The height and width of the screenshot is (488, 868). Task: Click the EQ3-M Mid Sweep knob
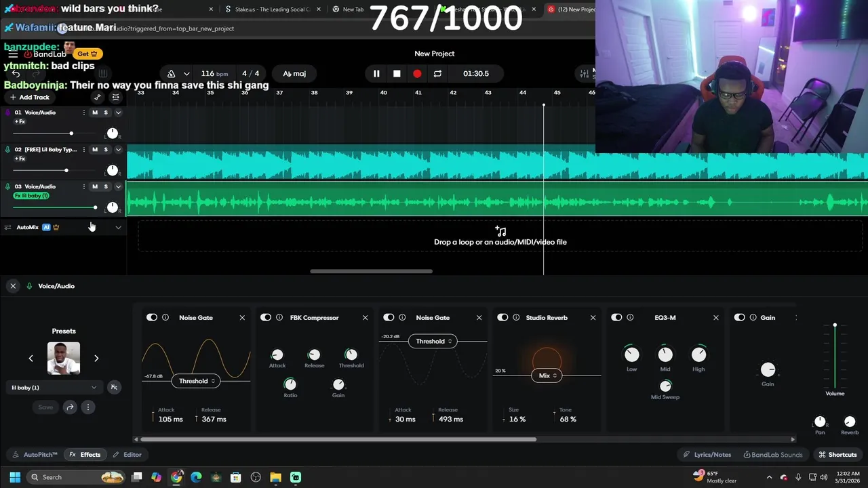pyautogui.click(x=665, y=386)
